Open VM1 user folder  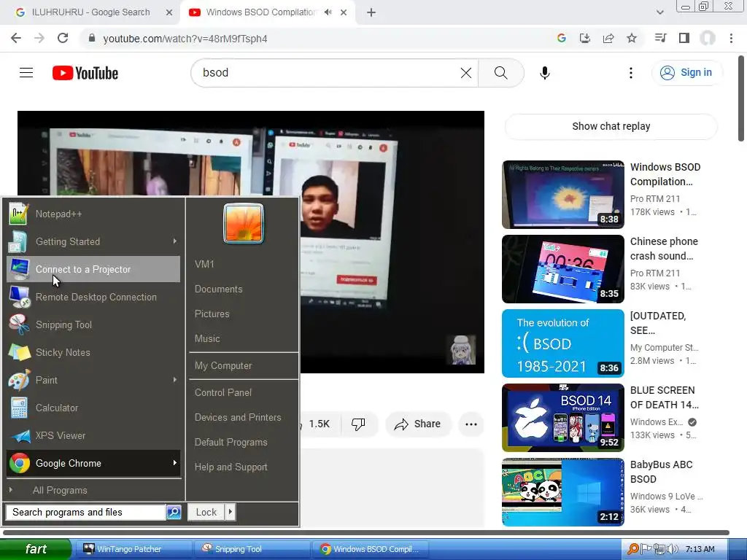(204, 264)
